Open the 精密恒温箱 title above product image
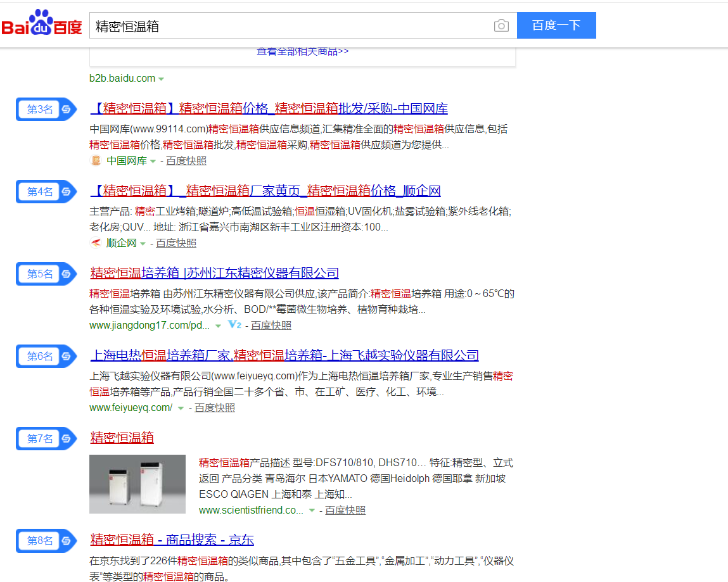The width and height of the screenshot is (728, 582). [122, 437]
